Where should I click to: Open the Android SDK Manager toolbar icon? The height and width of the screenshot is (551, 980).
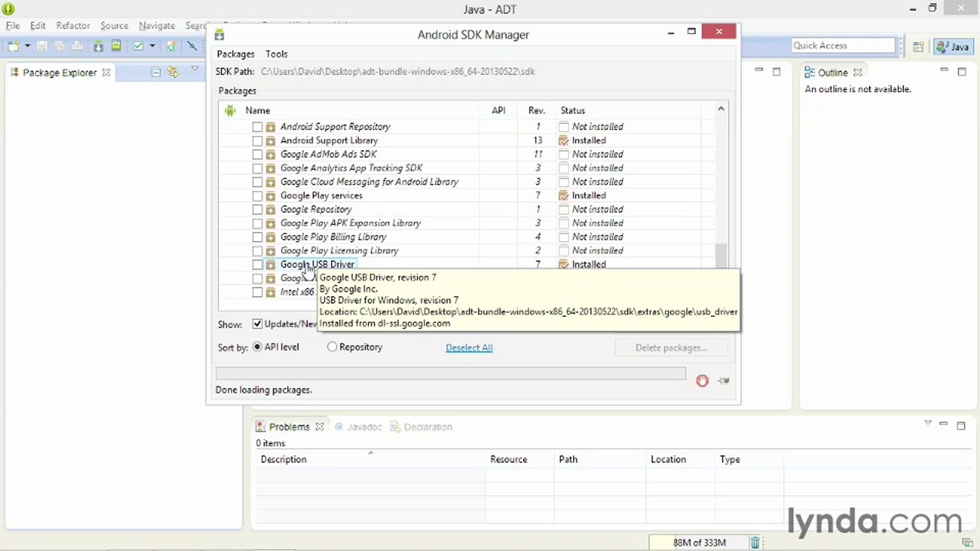coord(98,46)
